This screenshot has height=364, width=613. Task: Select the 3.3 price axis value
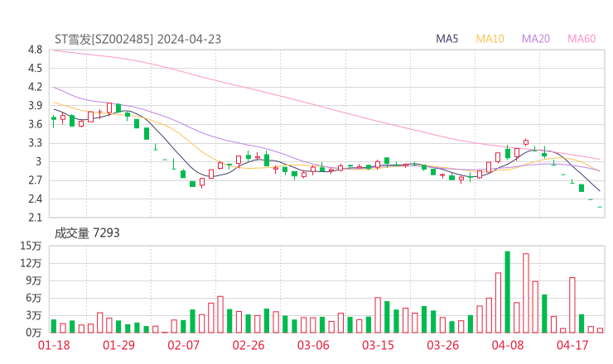point(35,143)
